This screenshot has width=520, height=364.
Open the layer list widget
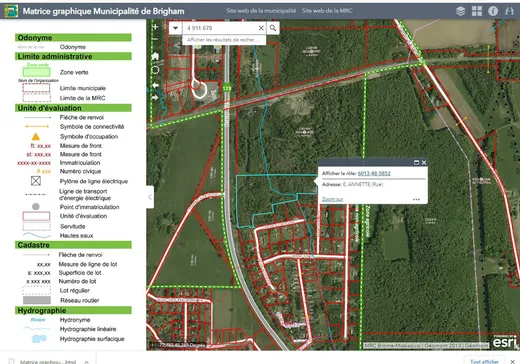tap(460, 11)
